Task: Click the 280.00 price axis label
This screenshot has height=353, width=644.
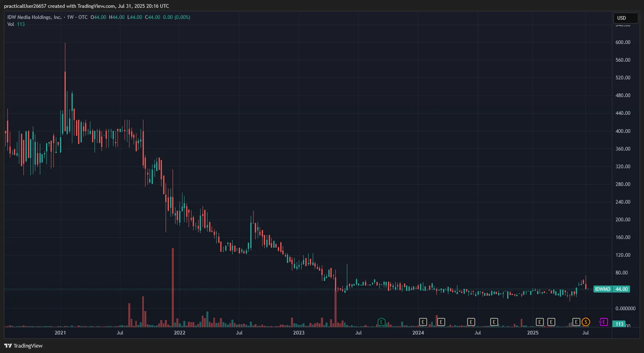Action: 623,184
